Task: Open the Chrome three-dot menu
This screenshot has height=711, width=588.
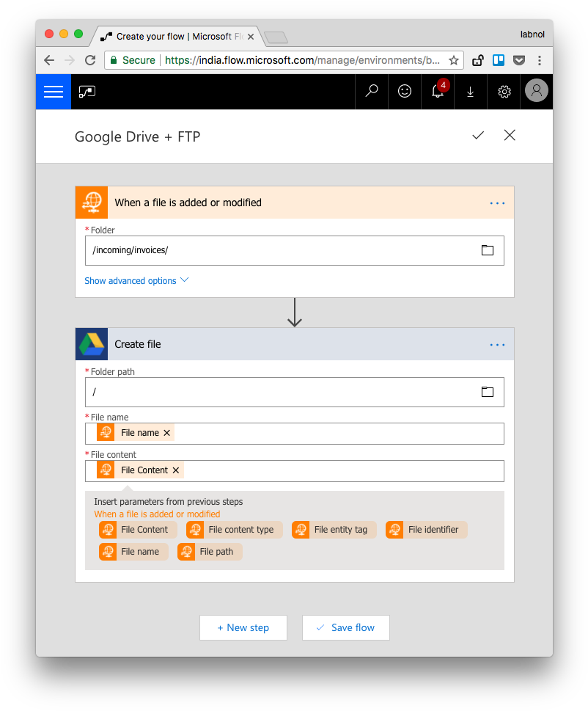Action: (x=540, y=60)
